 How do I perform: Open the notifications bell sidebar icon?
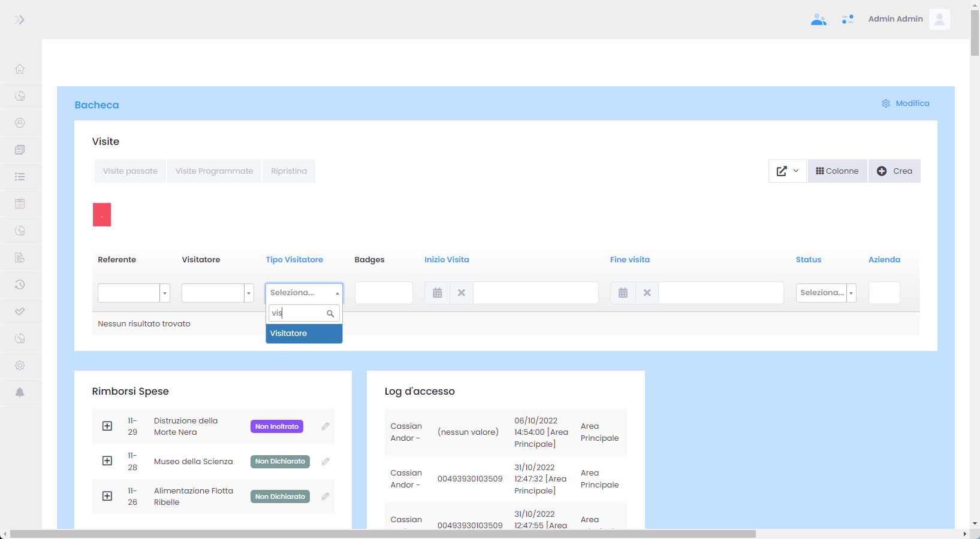click(20, 392)
